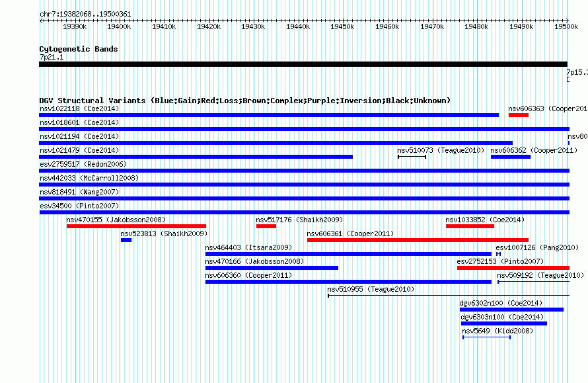
Task: Click the esv34500 (Pinto2007) blue bar
Action: point(304,212)
